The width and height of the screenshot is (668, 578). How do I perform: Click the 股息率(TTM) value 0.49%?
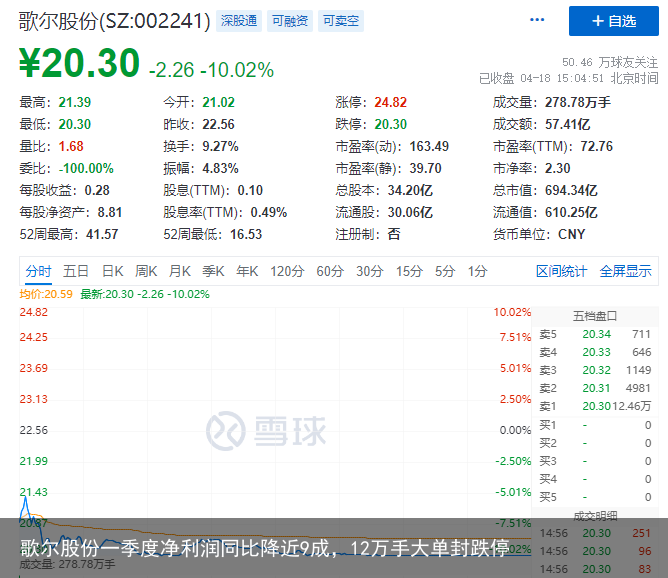click(269, 212)
